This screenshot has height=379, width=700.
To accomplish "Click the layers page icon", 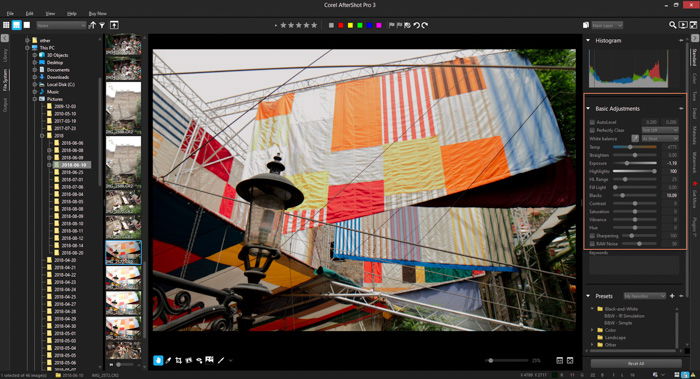I will point(586,25).
